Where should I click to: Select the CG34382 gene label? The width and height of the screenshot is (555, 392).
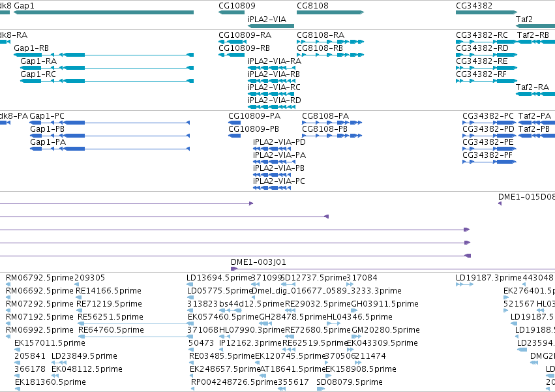click(x=474, y=6)
